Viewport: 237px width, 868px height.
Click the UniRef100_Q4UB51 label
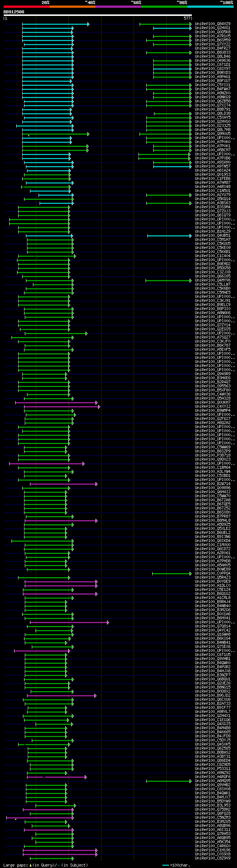(213, 236)
